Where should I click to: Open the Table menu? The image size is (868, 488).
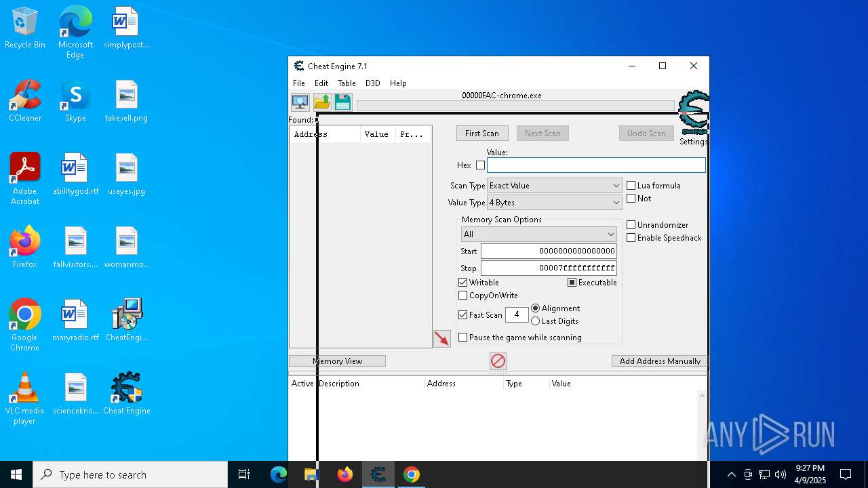(x=347, y=83)
